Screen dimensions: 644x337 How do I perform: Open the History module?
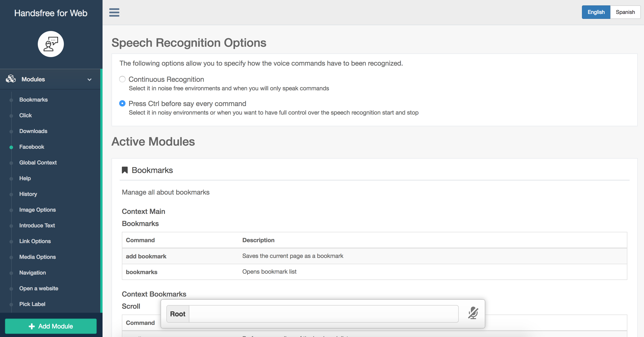click(28, 194)
